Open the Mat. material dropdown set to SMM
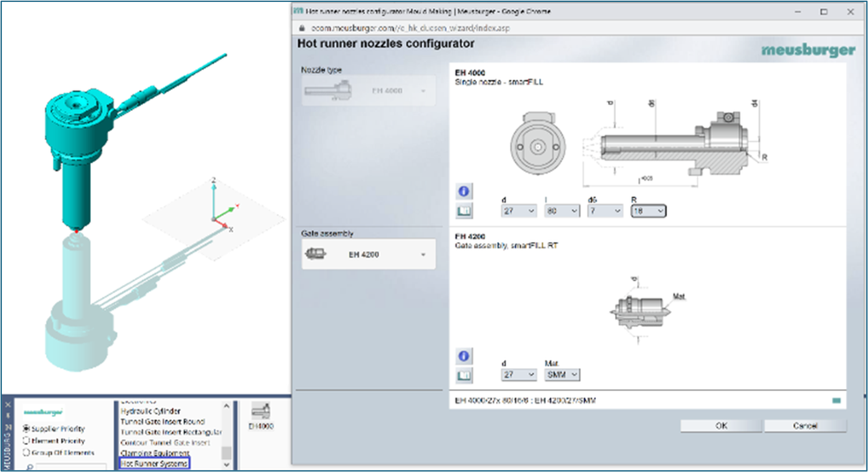Viewport: 868px width, 472px height. [562, 375]
